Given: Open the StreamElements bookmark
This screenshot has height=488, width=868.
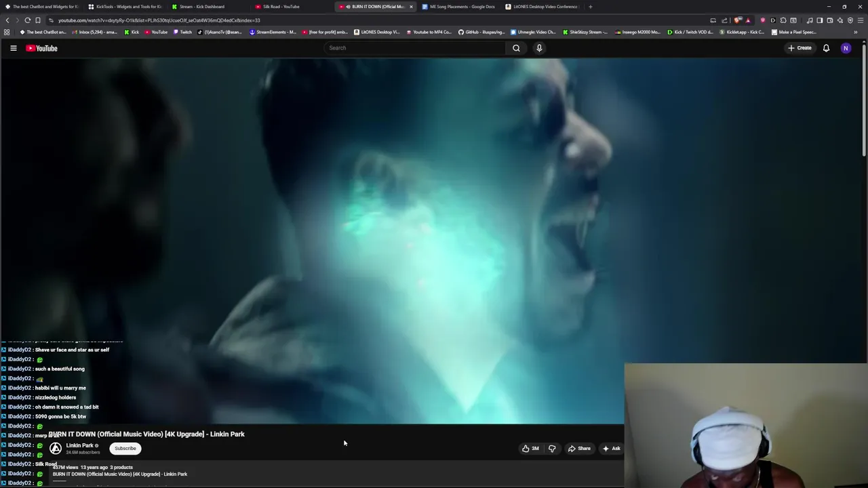Looking at the screenshot, I should [273, 32].
